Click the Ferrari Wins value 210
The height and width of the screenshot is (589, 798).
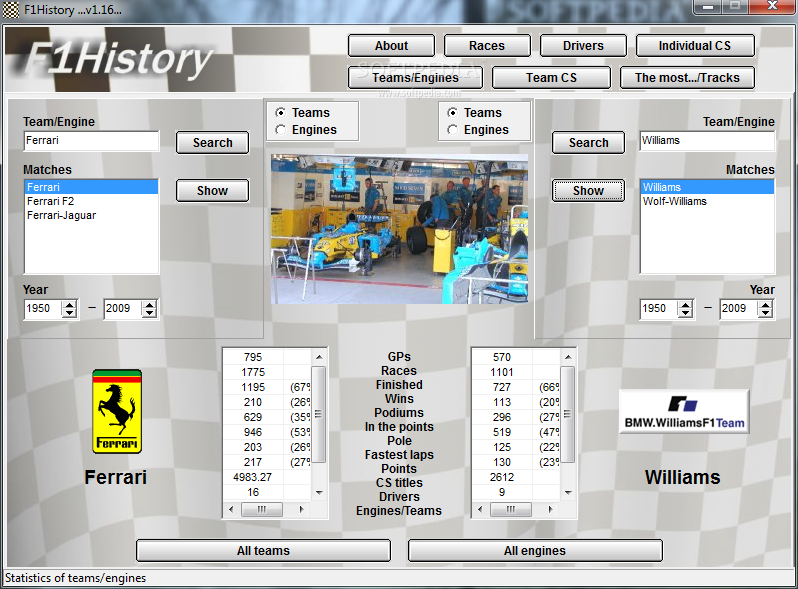pos(253,402)
